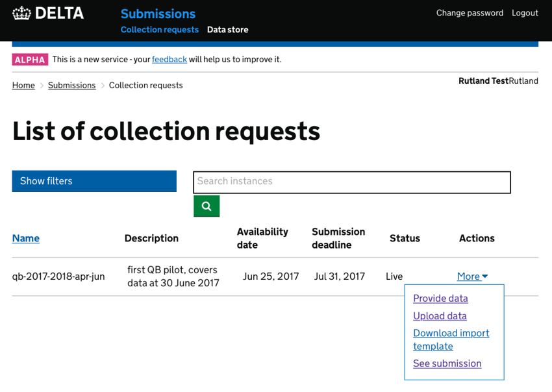Click the caret arrow beside More

point(484,276)
